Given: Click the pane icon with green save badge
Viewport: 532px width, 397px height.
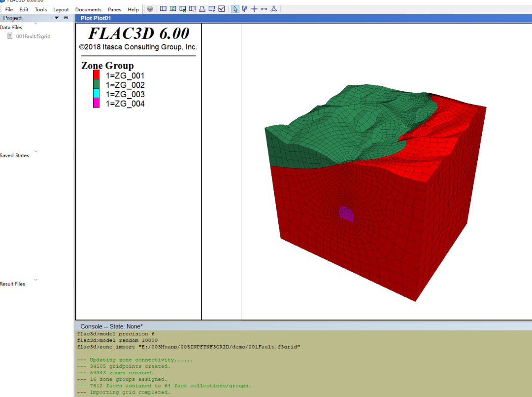Looking at the screenshot, I should (183, 9).
